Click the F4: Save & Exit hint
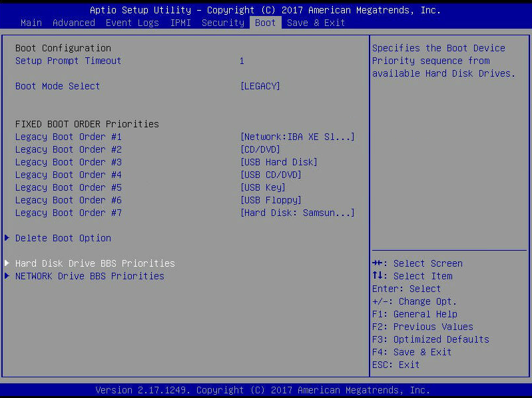 [x=412, y=352]
